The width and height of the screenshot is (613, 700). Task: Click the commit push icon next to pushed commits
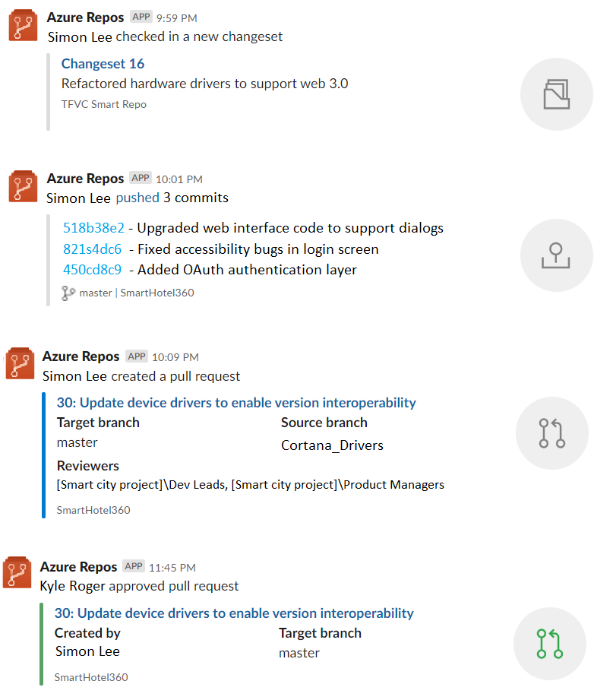556,255
